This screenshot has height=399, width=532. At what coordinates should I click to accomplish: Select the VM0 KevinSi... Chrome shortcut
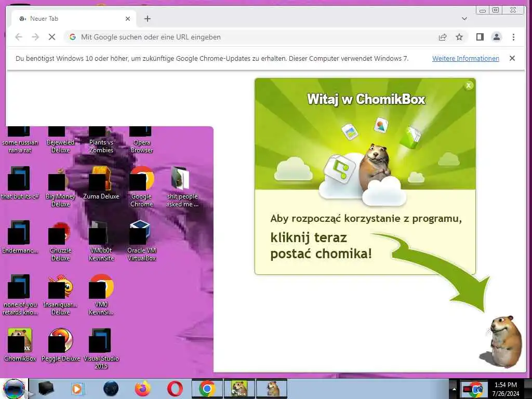pos(101,295)
